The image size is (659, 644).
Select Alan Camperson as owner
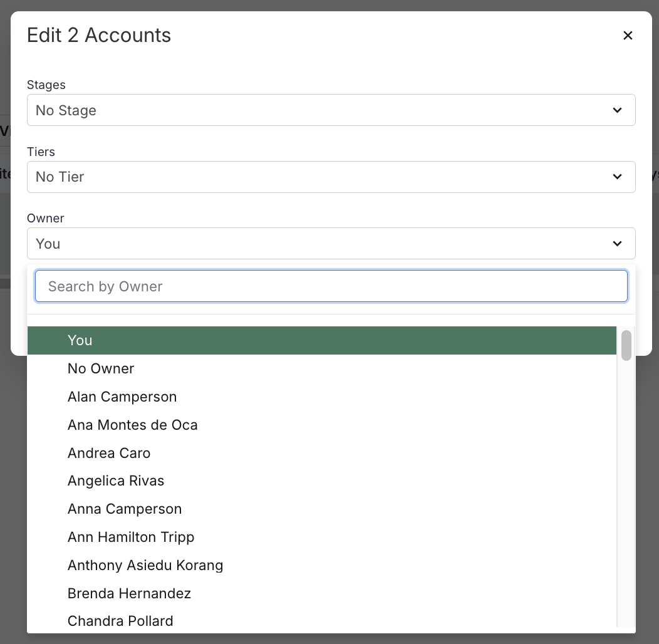point(122,397)
